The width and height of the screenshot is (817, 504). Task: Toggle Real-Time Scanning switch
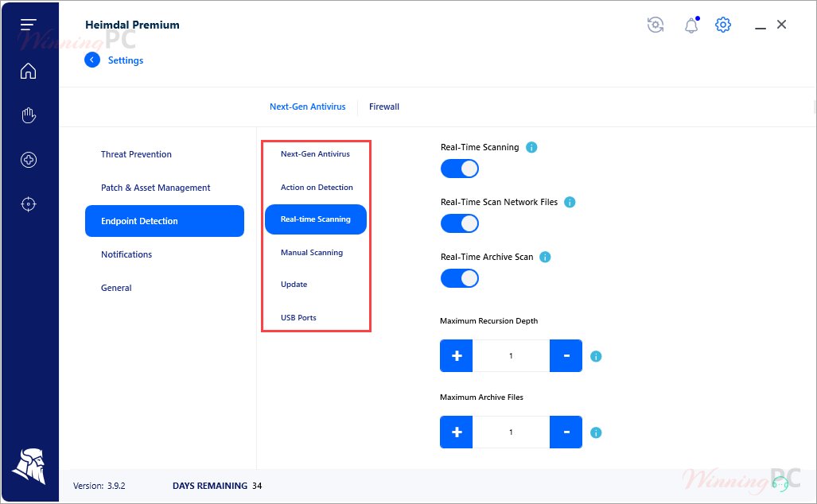click(x=460, y=169)
